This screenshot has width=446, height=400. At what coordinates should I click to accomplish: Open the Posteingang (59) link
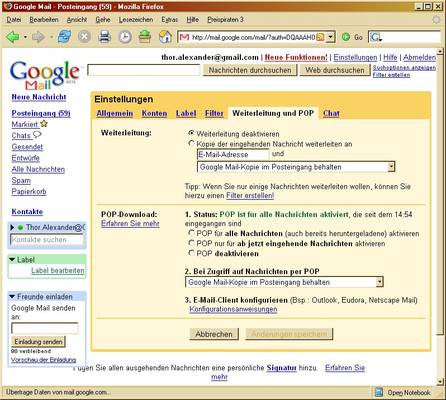click(x=41, y=113)
